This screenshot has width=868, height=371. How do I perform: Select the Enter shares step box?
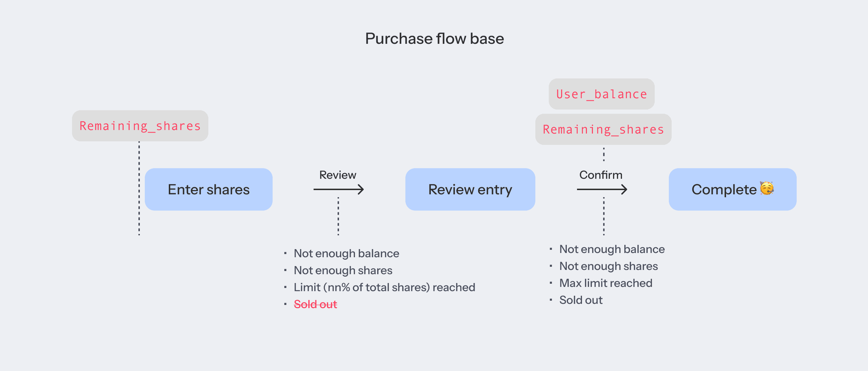coord(209,189)
